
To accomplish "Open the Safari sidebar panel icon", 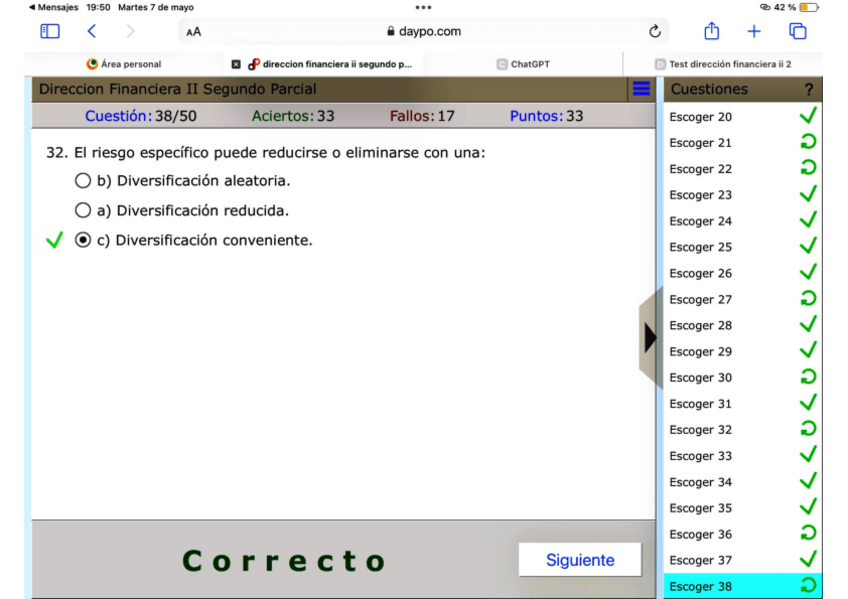I will (49, 31).
